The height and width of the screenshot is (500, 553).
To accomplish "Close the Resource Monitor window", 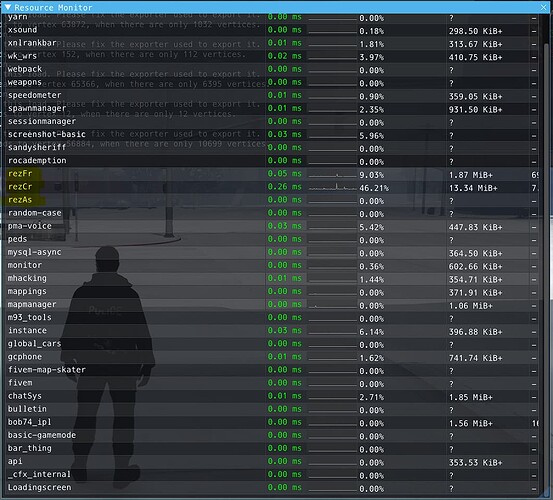I will (x=543, y=7).
